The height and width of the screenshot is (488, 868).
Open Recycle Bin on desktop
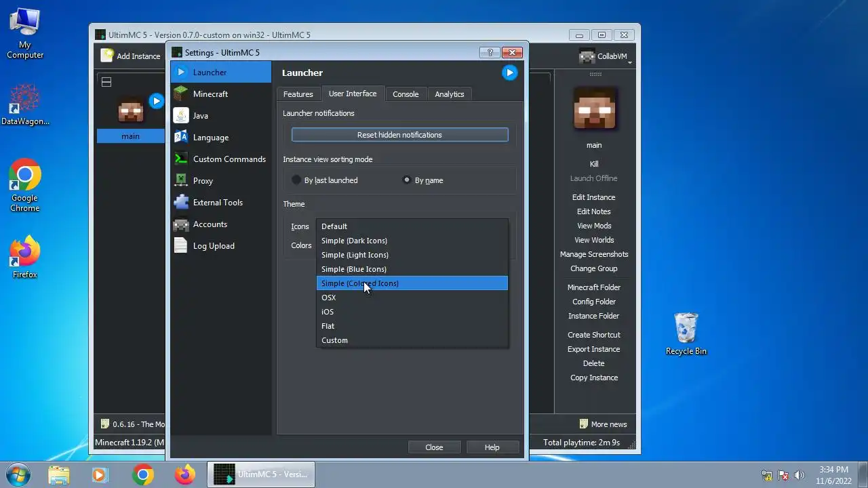686,333
